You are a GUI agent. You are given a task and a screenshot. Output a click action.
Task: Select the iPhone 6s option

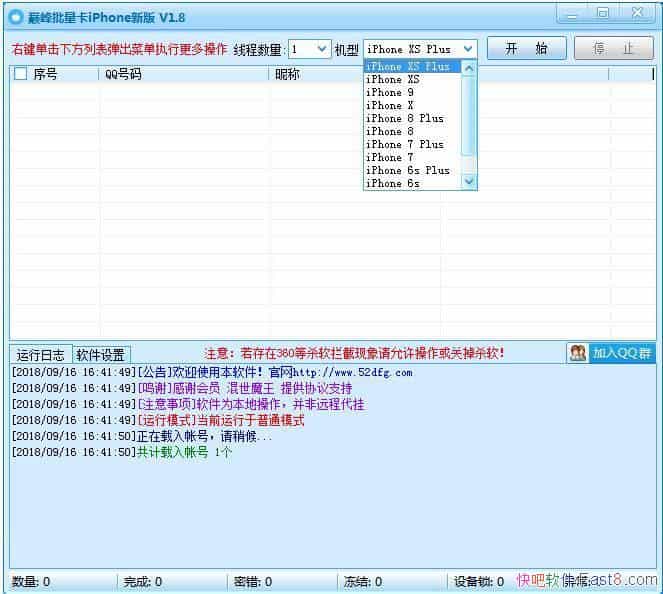[392, 184]
